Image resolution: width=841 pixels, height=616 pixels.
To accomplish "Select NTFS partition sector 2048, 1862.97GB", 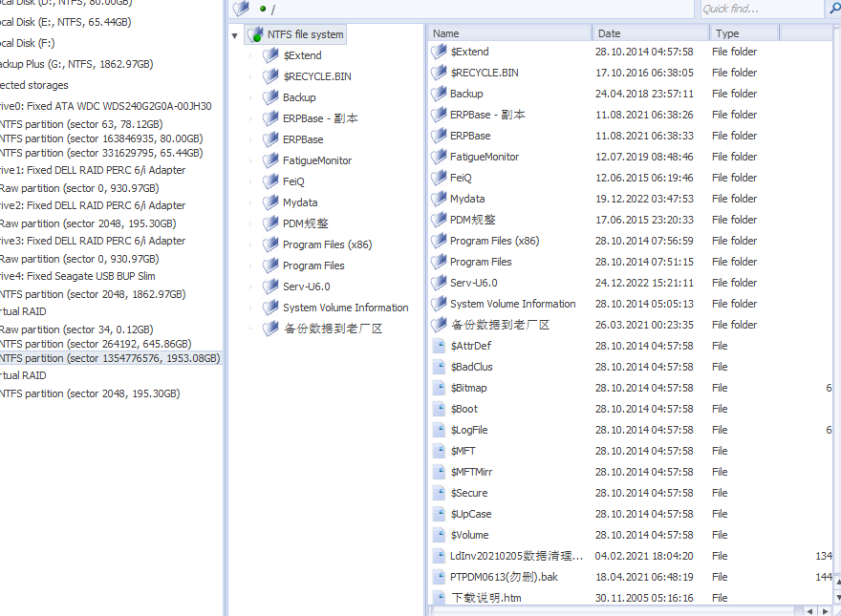I will coord(93,294).
